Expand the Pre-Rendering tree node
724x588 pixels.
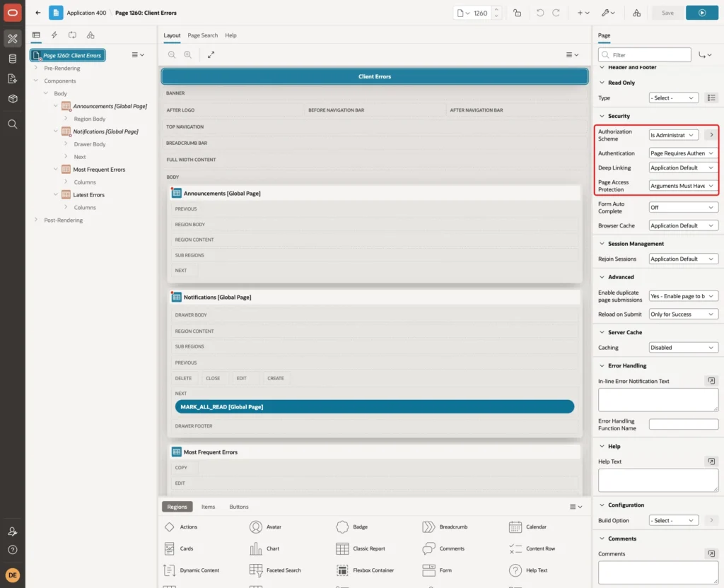coord(36,68)
